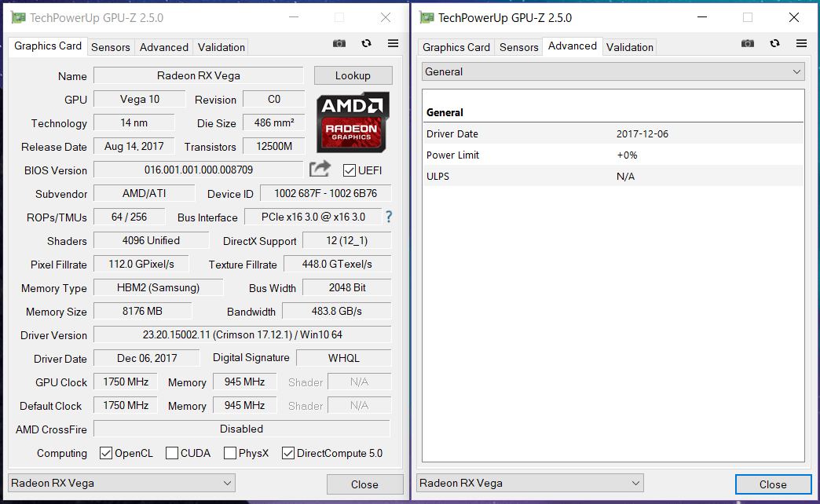820x504 pixels.
Task: Click the Shaders field 4096 Unified
Action: (151, 240)
